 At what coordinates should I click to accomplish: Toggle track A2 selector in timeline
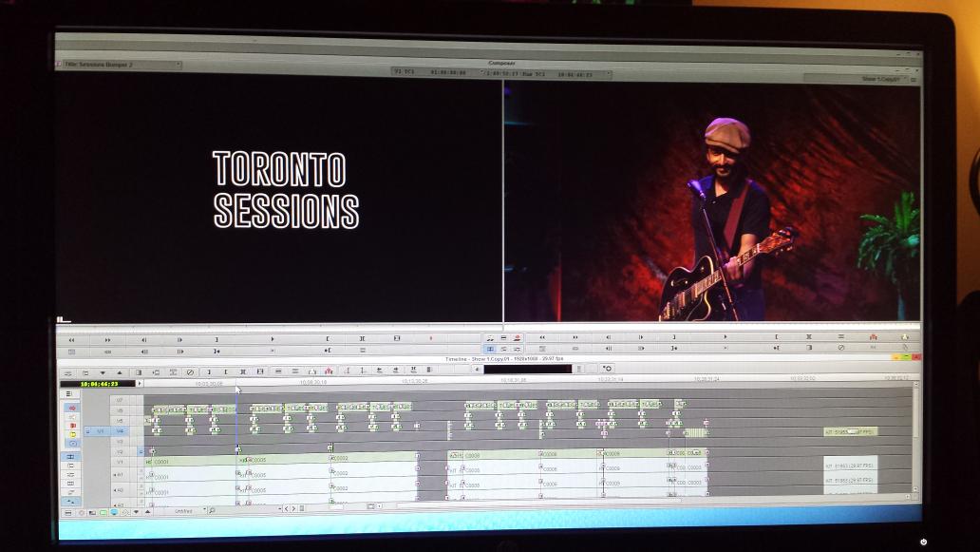point(119,490)
